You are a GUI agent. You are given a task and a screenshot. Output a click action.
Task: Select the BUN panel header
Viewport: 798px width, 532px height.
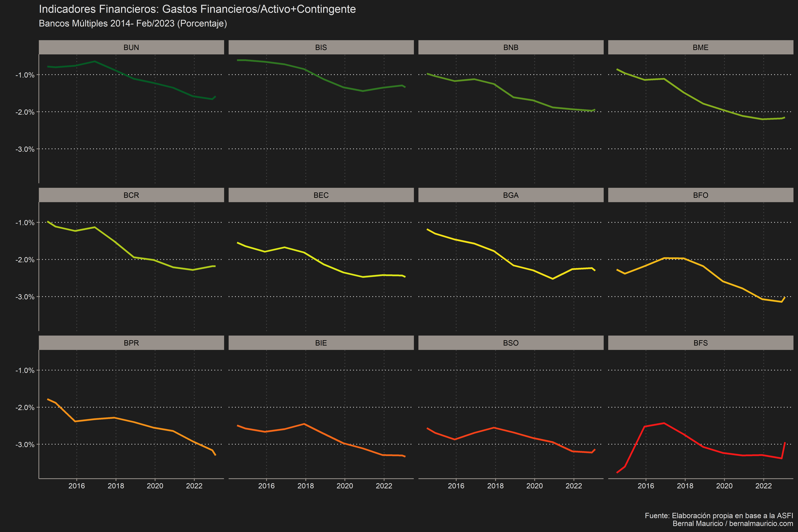[131, 47]
